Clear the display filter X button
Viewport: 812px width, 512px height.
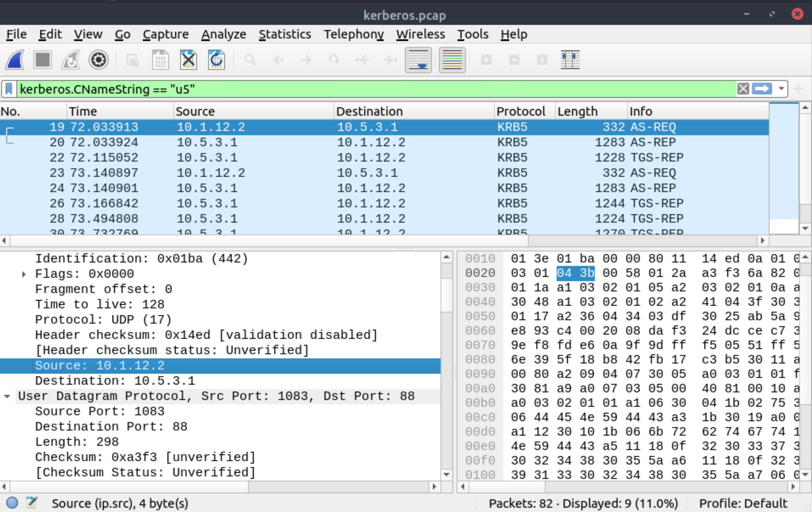coord(743,89)
